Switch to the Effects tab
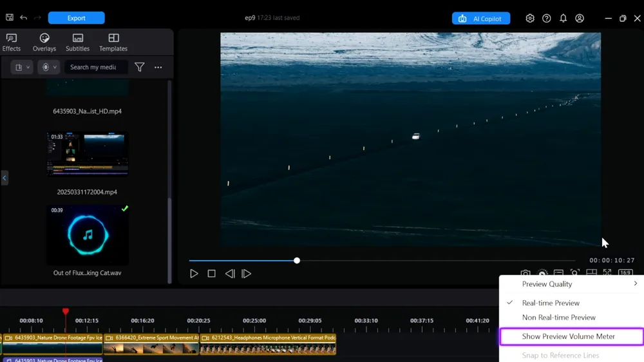The image size is (644, 362). (12, 43)
